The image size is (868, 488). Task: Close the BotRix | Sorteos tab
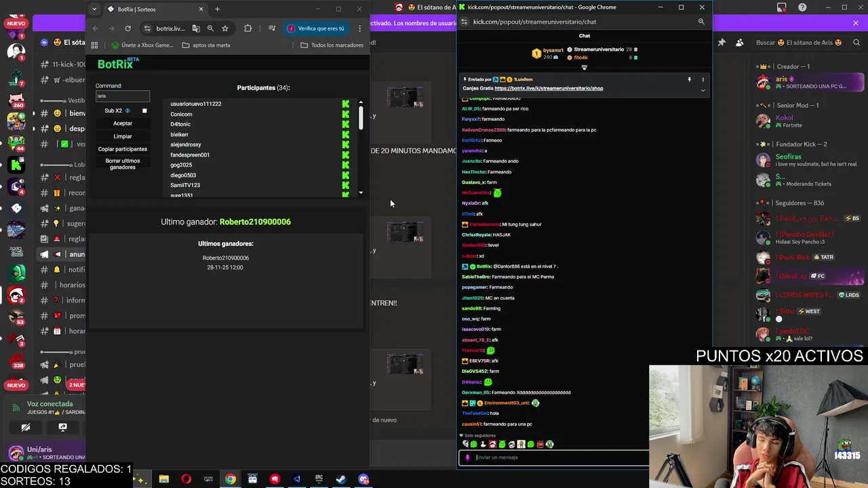coord(201,9)
